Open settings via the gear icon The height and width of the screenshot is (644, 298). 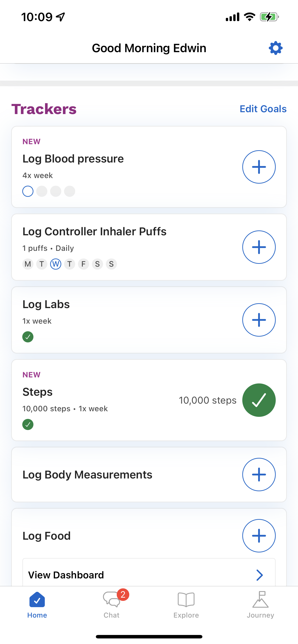click(x=275, y=48)
